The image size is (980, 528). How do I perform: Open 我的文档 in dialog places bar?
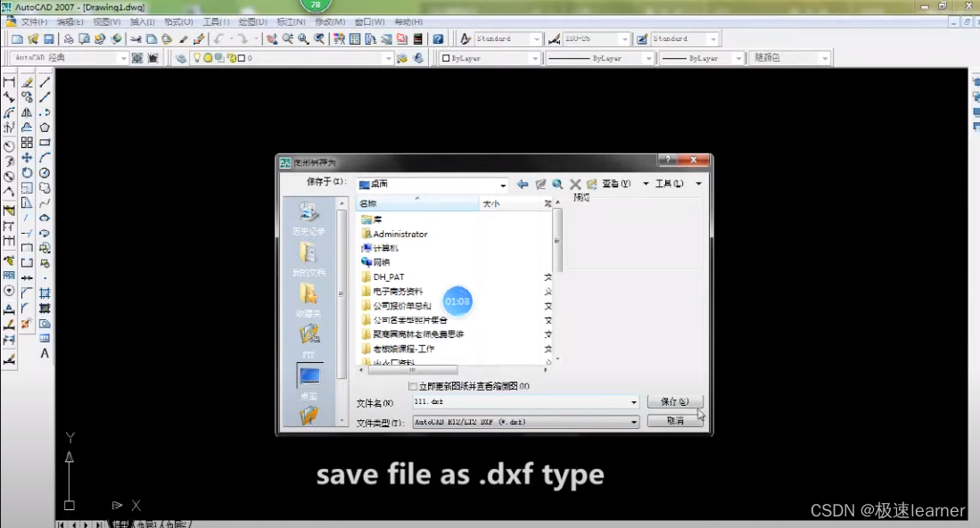coord(309,260)
